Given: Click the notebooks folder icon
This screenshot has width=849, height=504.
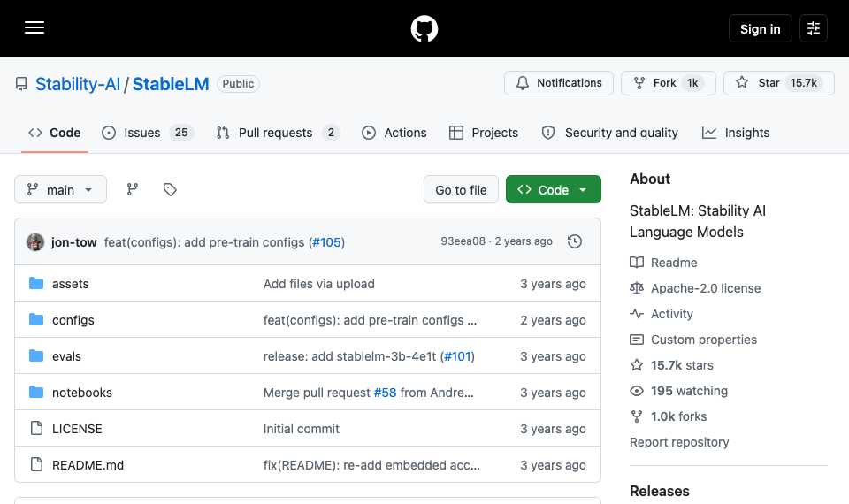Looking at the screenshot, I should 36,392.
